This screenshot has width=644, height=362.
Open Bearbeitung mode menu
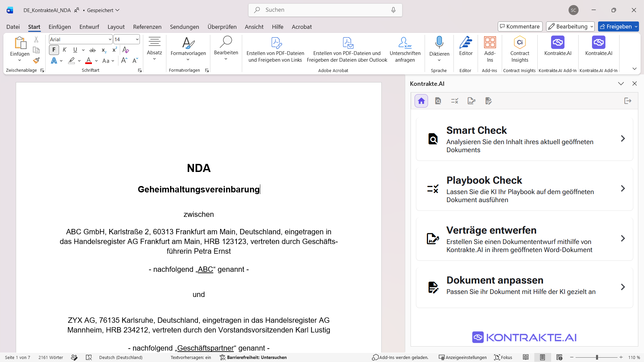pos(570,26)
